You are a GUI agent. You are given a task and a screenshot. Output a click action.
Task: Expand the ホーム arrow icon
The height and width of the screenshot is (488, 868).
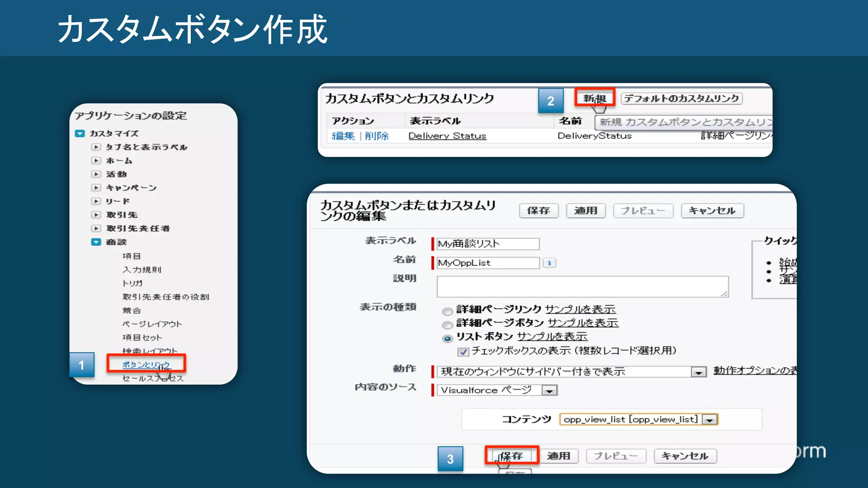pos(96,161)
